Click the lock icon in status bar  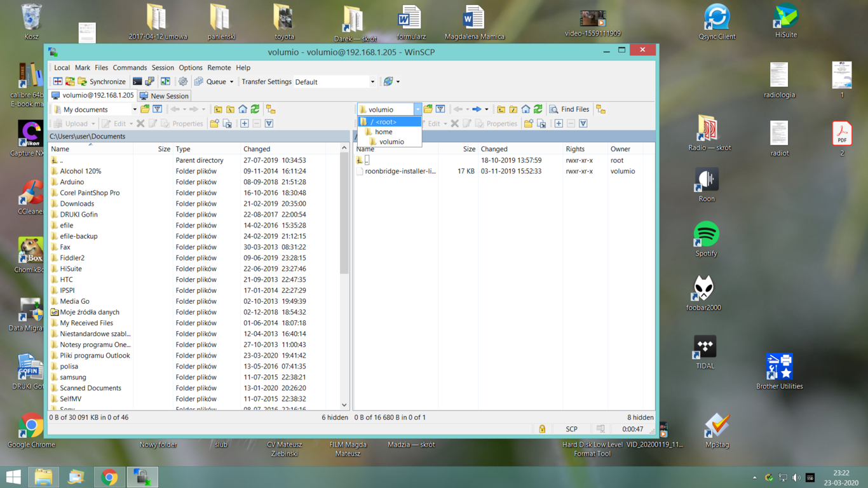[x=542, y=429]
